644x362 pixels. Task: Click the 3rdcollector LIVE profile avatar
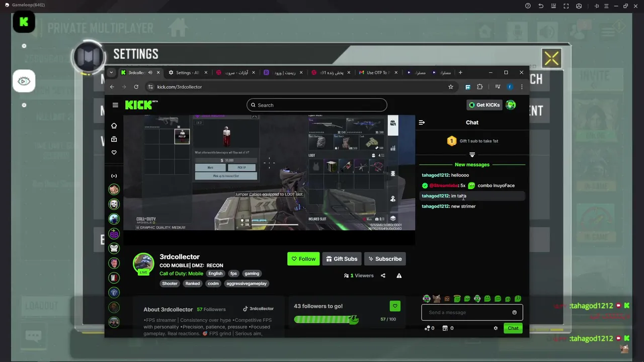(143, 264)
